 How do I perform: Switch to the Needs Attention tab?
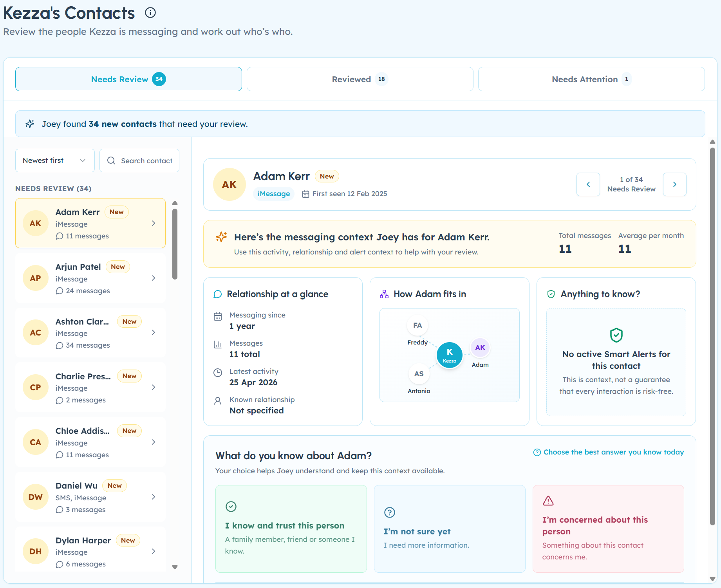591,79
